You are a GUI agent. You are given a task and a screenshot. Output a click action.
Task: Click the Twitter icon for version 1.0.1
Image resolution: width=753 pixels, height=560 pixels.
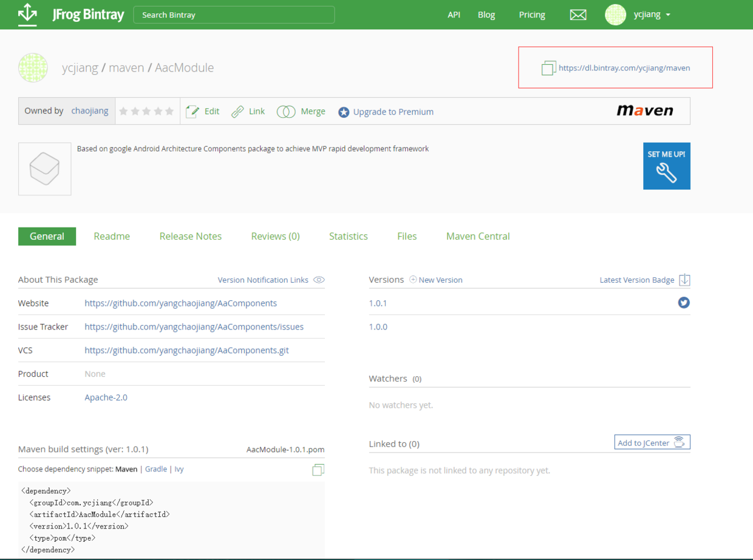click(684, 302)
